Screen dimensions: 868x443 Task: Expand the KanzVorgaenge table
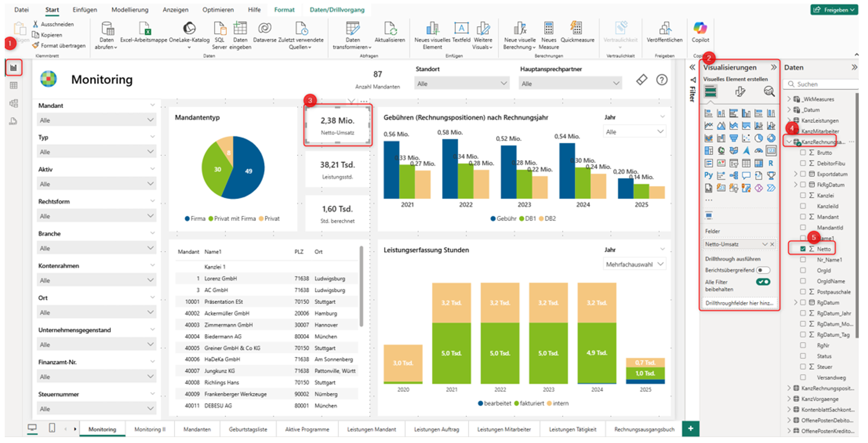(789, 399)
